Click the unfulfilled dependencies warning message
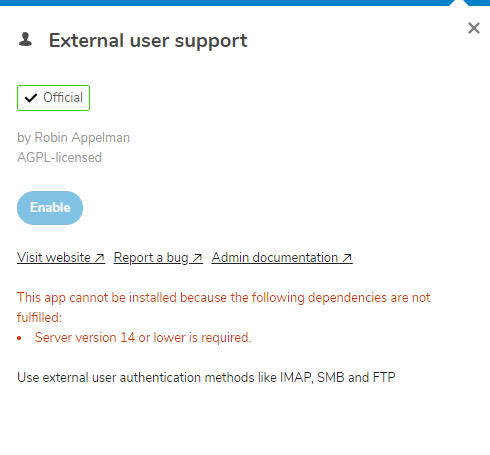The height and width of the screenshot is (455, 490). [x=224, y=307]
